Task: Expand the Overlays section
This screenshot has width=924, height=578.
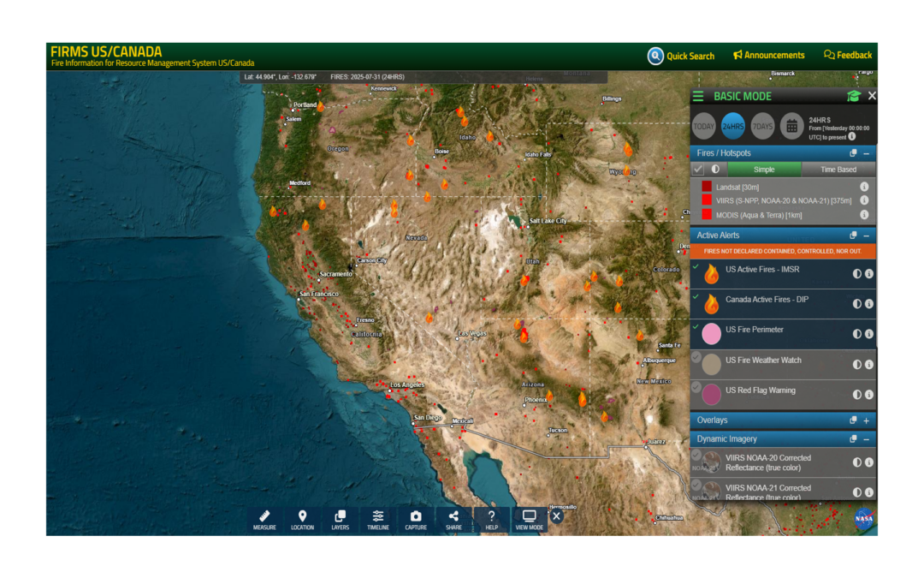Action: [x=867, y=420]
